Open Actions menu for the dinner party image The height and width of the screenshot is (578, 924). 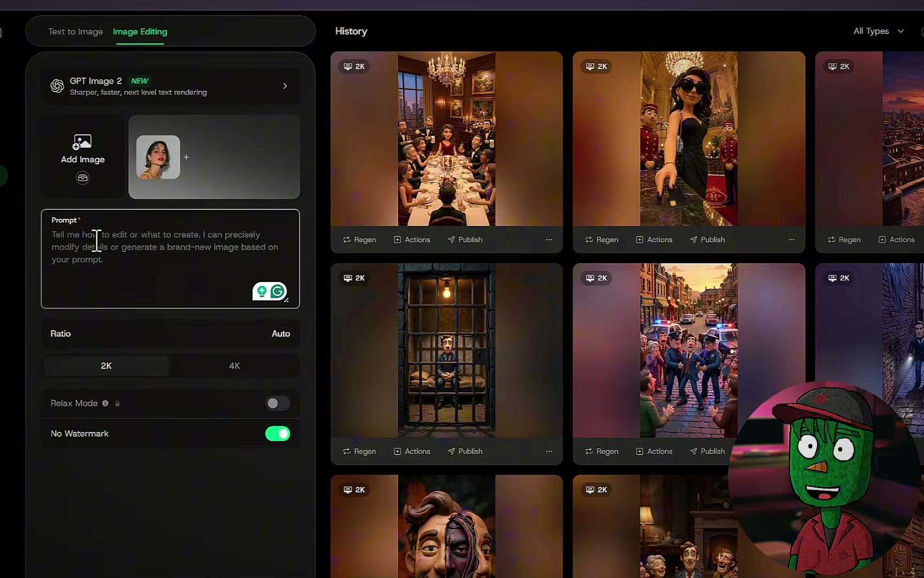pyautogui.click(x=412, y=240)
